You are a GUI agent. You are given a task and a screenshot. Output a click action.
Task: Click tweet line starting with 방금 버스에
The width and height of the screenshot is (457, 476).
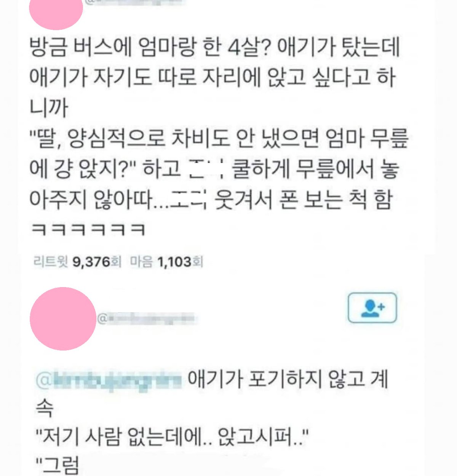[x=214, y=48]
